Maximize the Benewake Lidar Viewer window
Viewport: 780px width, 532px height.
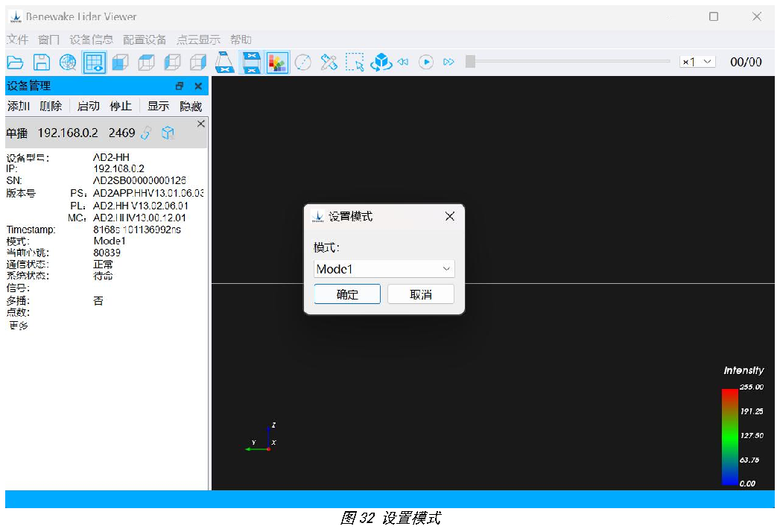[714, 16]
